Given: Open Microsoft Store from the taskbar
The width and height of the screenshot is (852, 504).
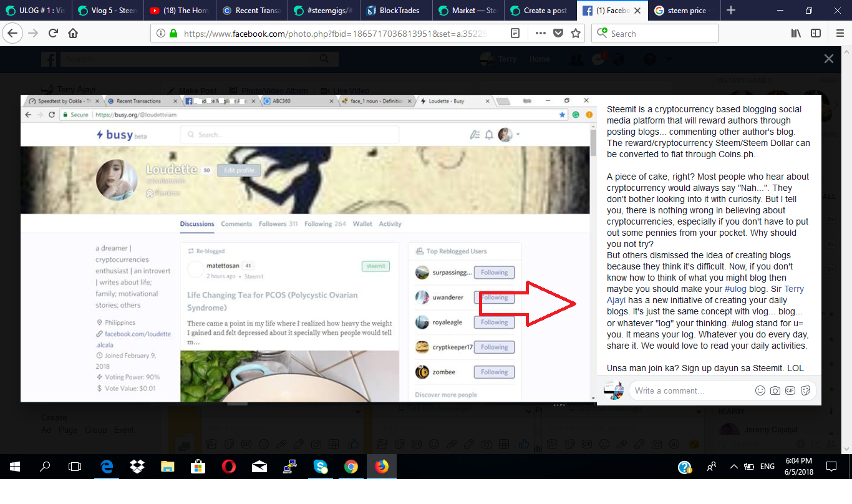Looking at the screenshot, I should click(198, 467).
